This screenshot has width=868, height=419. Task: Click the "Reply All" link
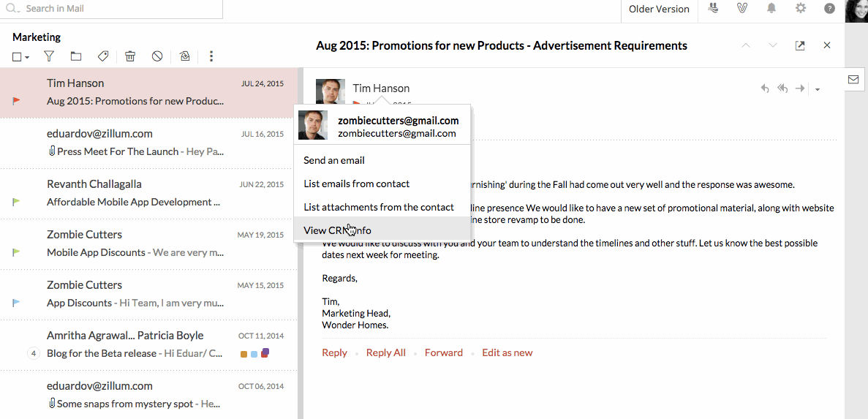tap(385, 352)
